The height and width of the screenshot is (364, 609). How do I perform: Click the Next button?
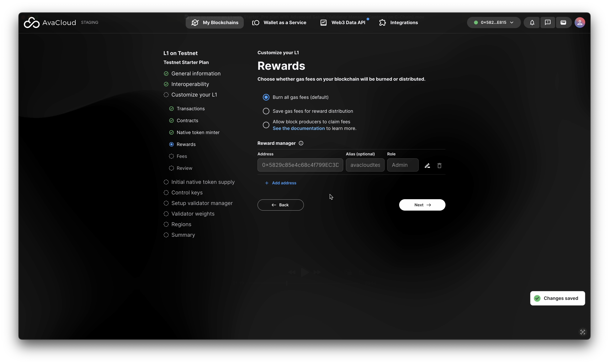point(422,205)
